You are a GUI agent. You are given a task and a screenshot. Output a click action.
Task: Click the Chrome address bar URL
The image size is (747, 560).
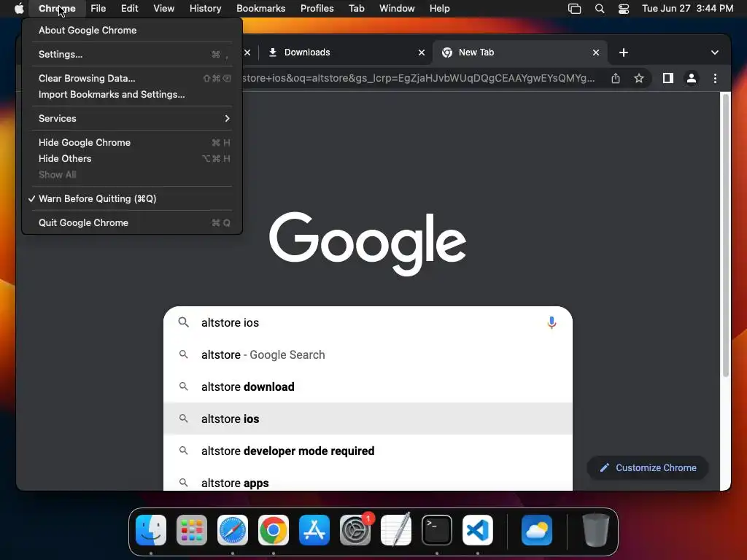tap(418, 78)
